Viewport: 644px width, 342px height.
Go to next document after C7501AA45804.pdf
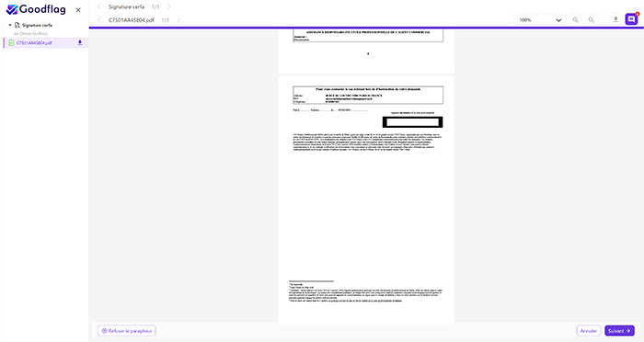click(x=178, y=19)
